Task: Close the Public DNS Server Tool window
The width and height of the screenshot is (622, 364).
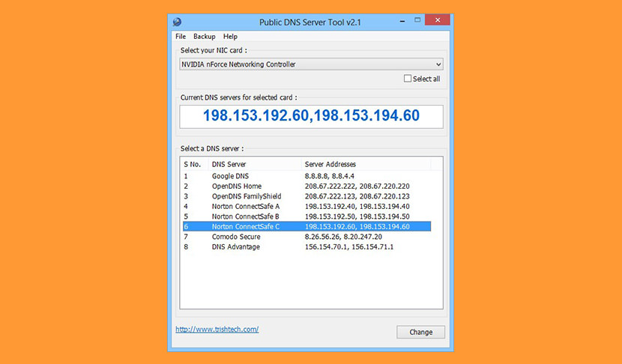Action: (437, 19)
